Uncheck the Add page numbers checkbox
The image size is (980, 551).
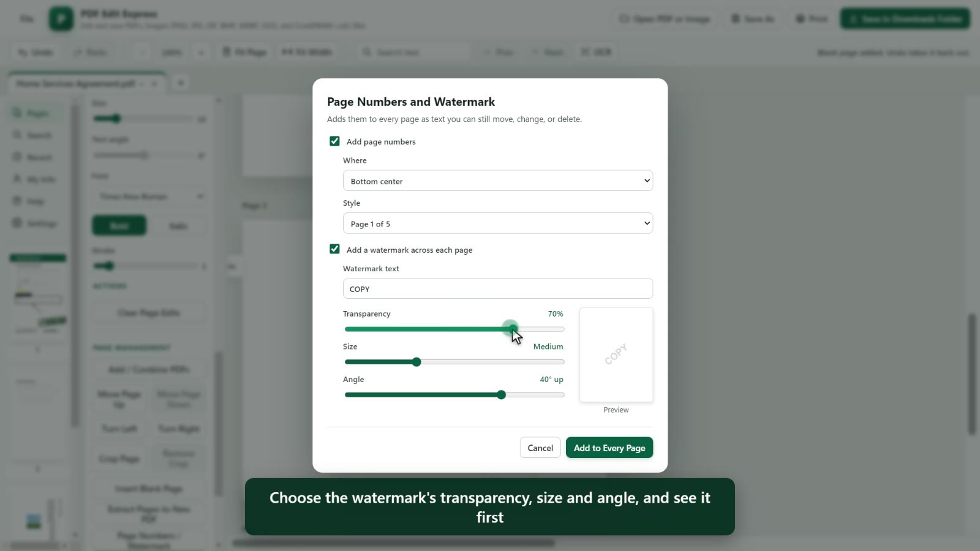334,141
